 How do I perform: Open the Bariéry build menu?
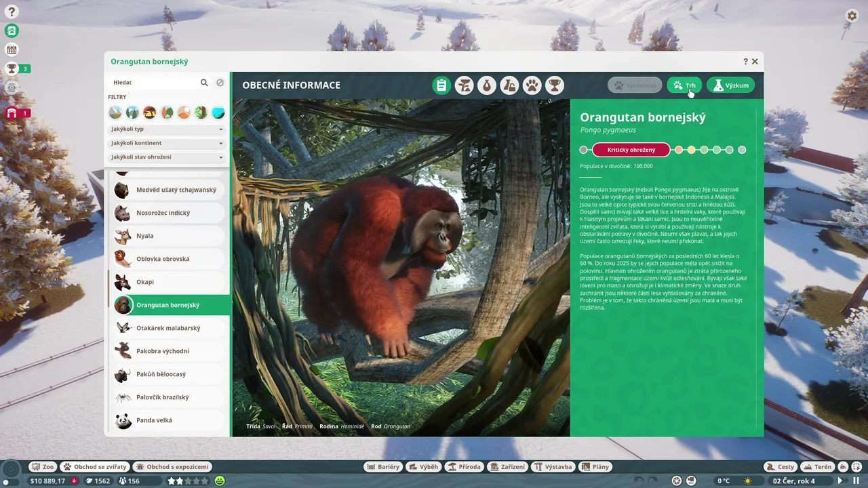(383, 467)
